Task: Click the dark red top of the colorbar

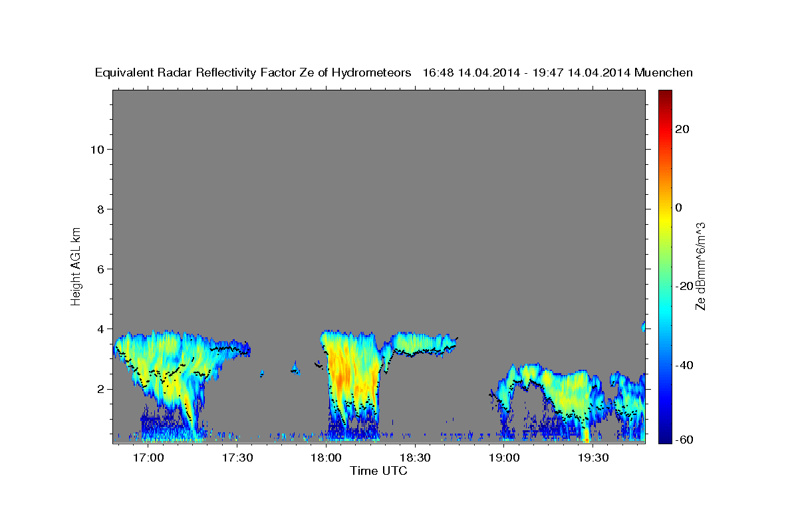Action: click(664, 94)
